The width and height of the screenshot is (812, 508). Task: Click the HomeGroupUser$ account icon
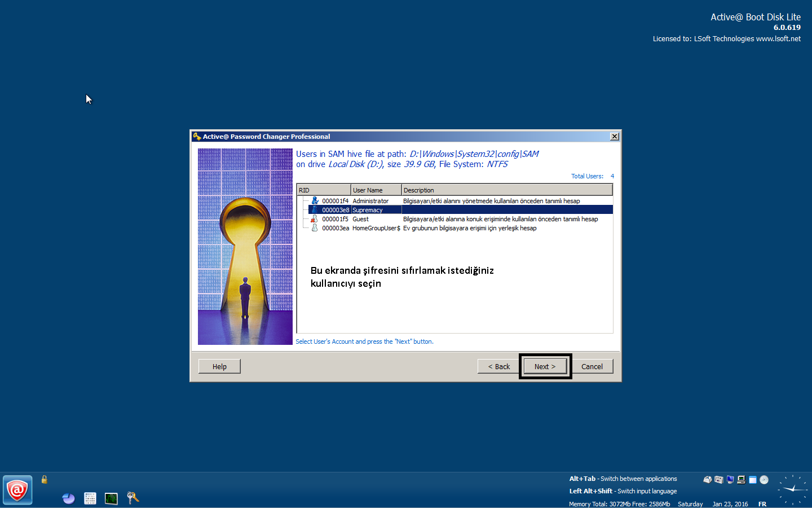[315, 227]
